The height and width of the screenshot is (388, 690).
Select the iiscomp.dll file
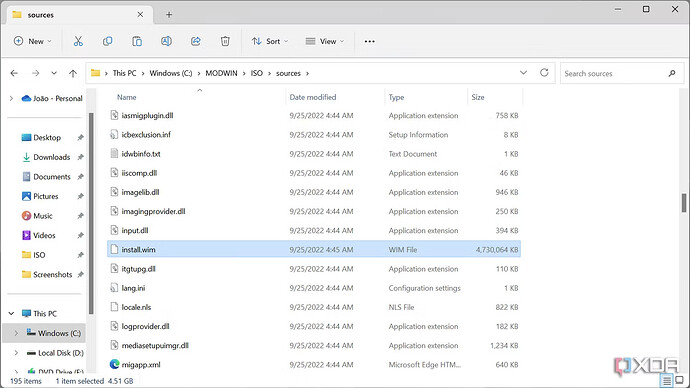pos(314,173)
